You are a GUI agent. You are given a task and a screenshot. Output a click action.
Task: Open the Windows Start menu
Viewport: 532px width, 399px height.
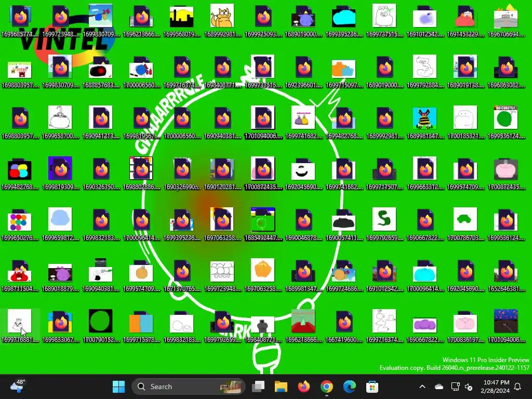coord(119,387)
